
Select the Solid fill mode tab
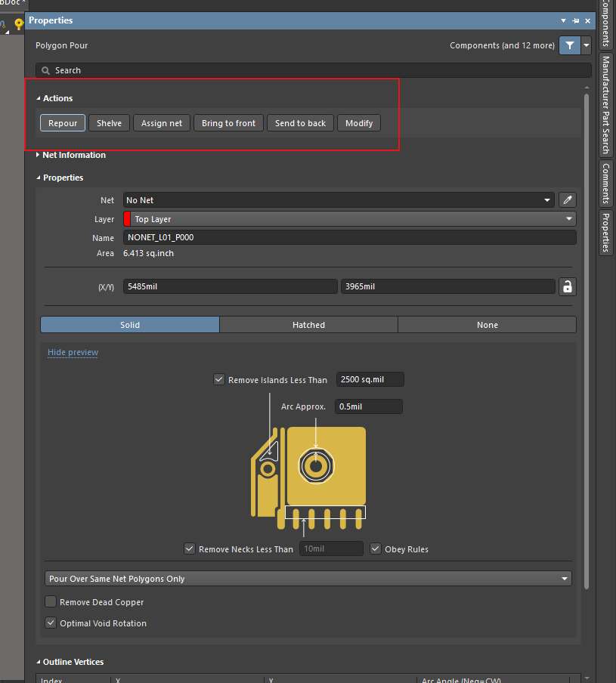coord(130,325)
